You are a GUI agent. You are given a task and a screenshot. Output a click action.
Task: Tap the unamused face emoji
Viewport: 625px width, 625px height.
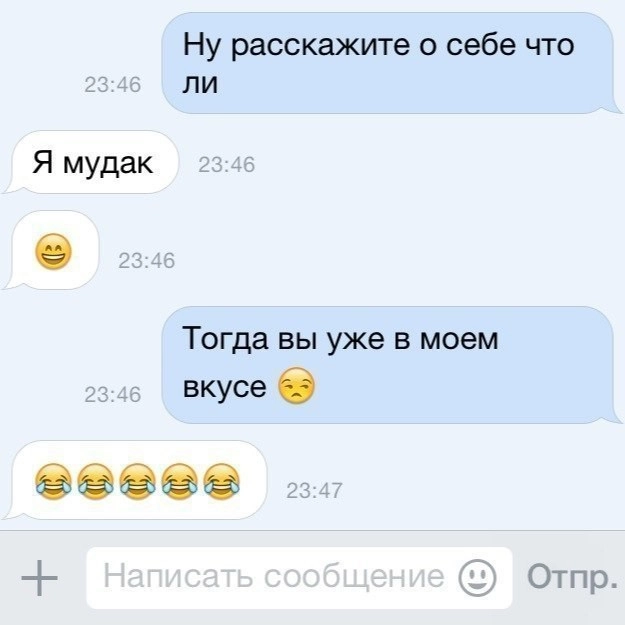tap(296, 386)
